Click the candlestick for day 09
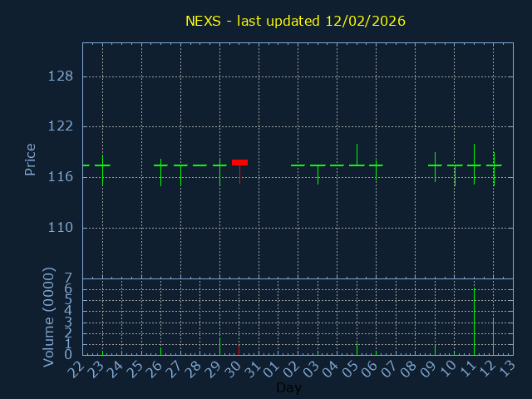 (x=435, y=165)
